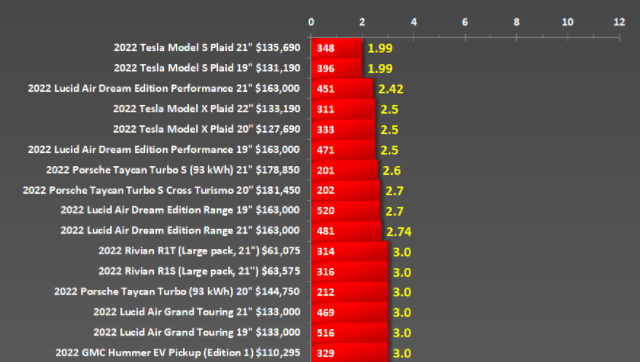
Task: Click the axis tick label 6
Action: 465,22
